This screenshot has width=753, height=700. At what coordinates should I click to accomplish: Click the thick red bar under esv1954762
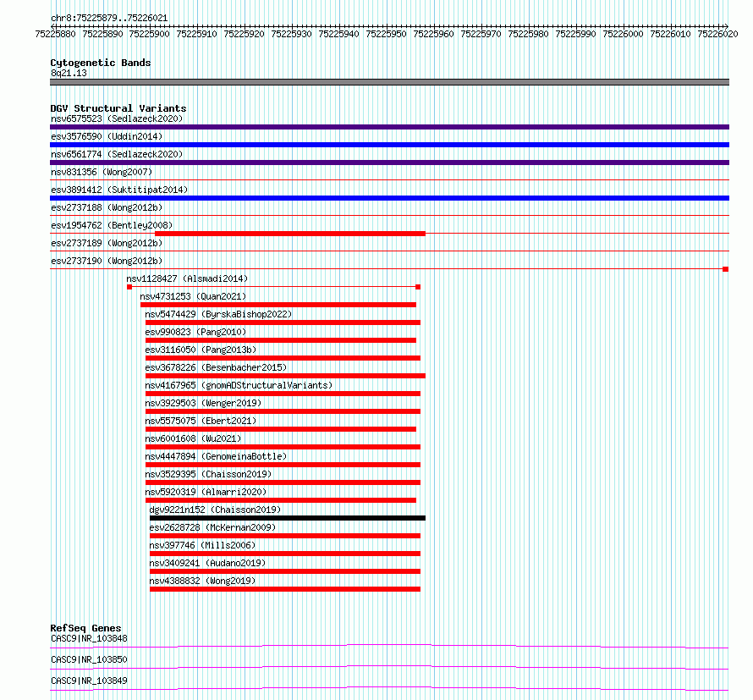pos(290,234)
